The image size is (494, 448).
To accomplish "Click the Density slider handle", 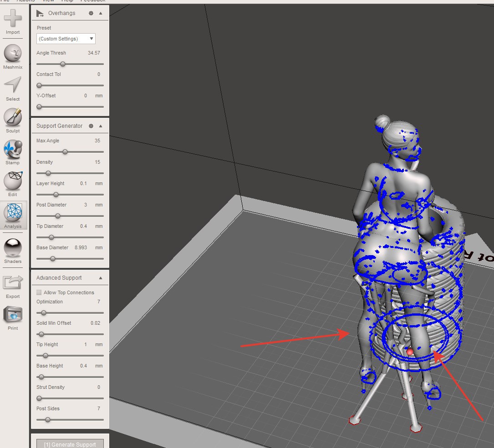I will pyautogui.click(x=48, y=173).
